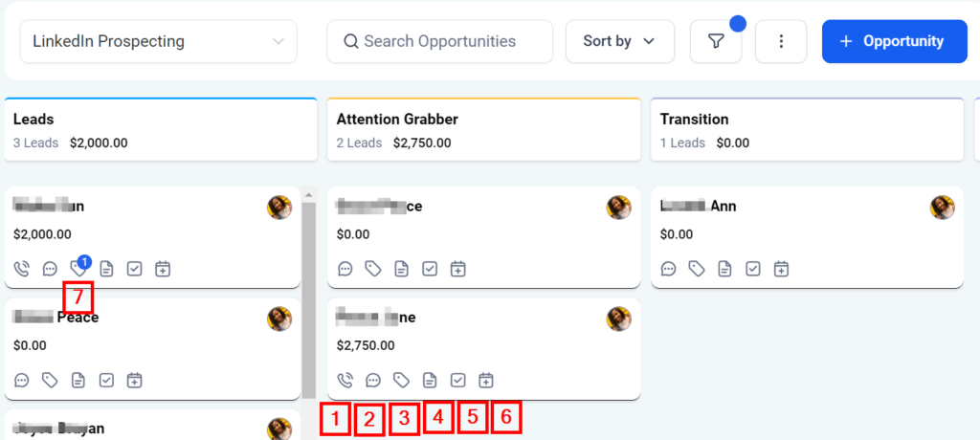Click the notes icon on the $2,750.00 card

431,380
